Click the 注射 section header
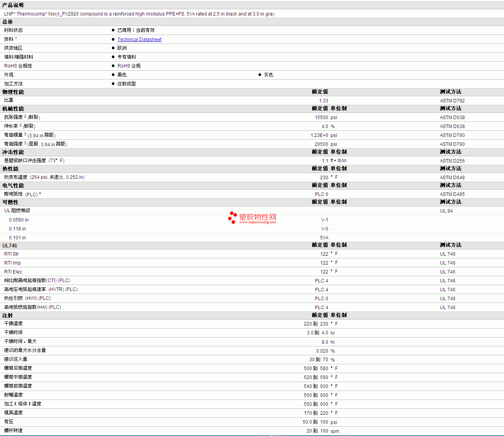This screenshot has width=504, height=436. pos(7,316)
